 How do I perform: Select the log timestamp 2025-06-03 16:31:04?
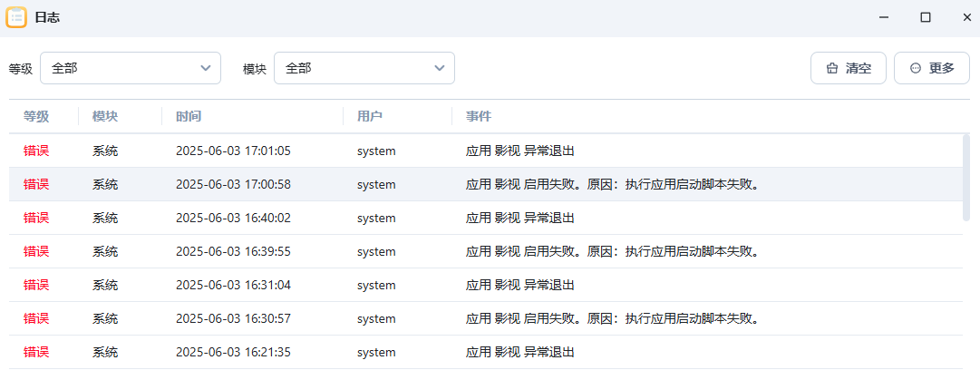[x=233, y=285]
